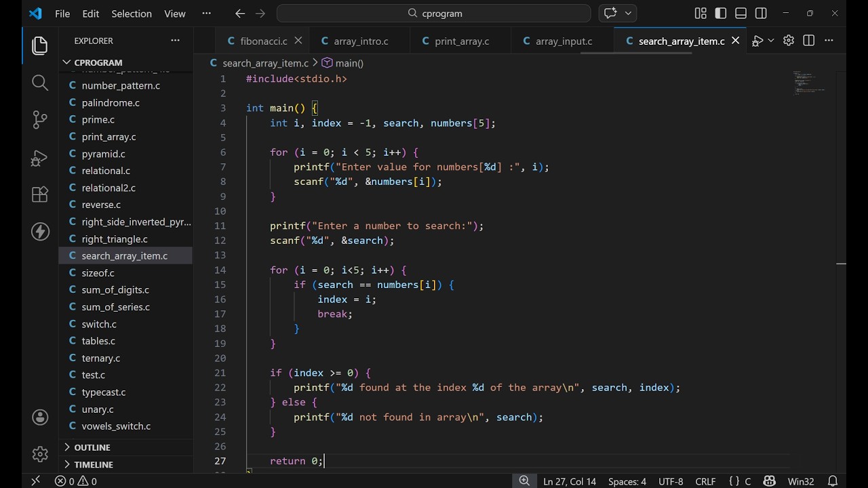Toggle the primary side bar

point(721,14)
